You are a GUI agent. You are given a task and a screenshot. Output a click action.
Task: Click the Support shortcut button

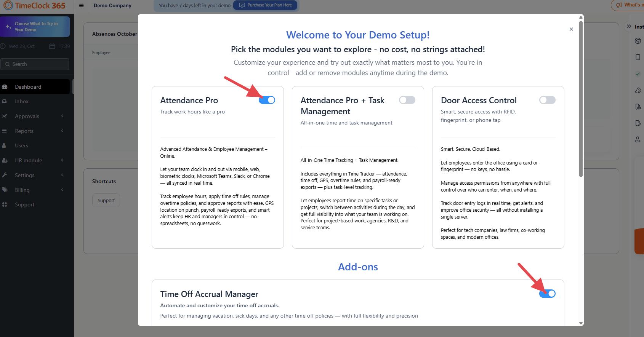pos(106,200)
